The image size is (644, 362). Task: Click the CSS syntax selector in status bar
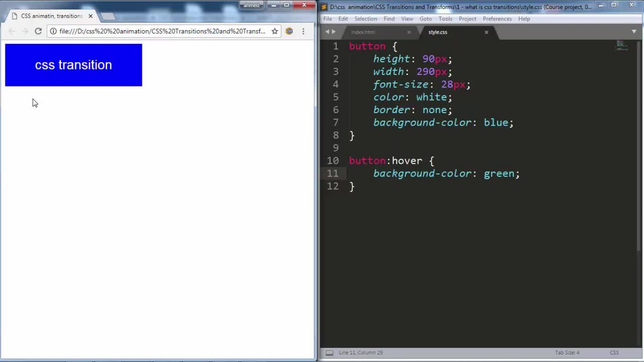tap(614, 353)
